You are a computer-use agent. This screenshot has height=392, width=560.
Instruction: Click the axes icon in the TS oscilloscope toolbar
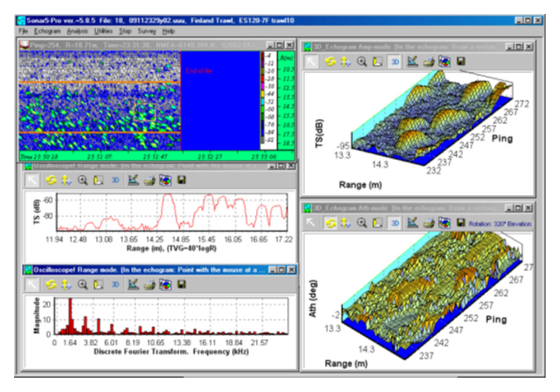99,180
